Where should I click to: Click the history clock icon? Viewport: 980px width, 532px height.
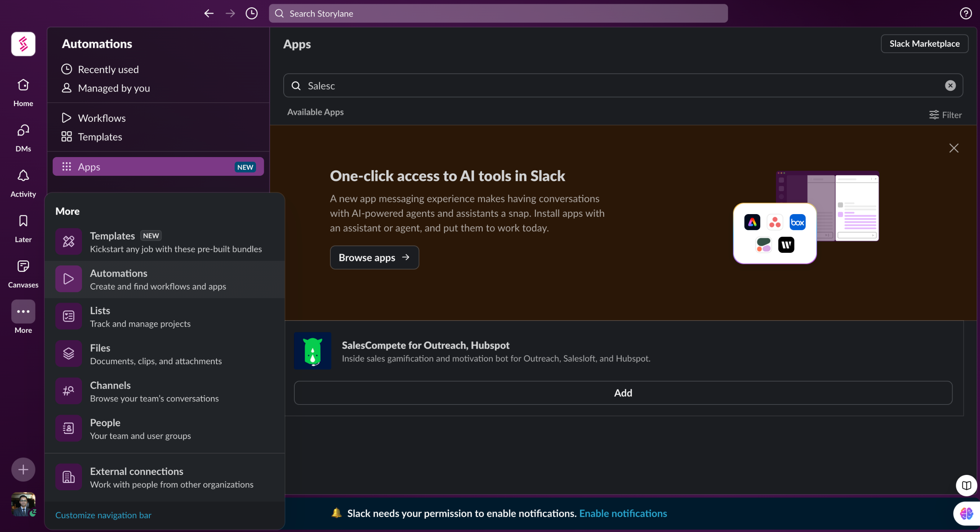point(252,13)
